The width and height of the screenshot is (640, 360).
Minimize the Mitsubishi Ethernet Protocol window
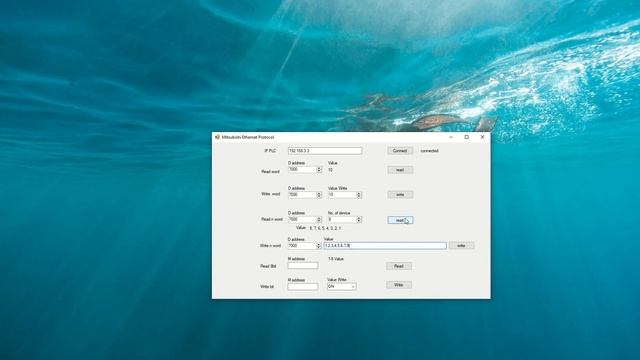pos(451,137)
